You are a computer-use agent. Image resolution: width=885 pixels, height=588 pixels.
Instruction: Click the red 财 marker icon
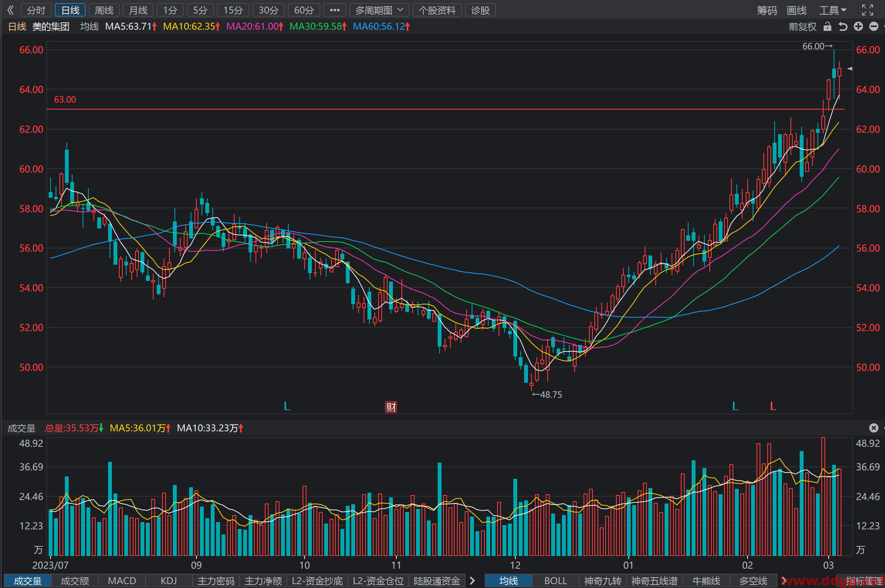[391, 407]
